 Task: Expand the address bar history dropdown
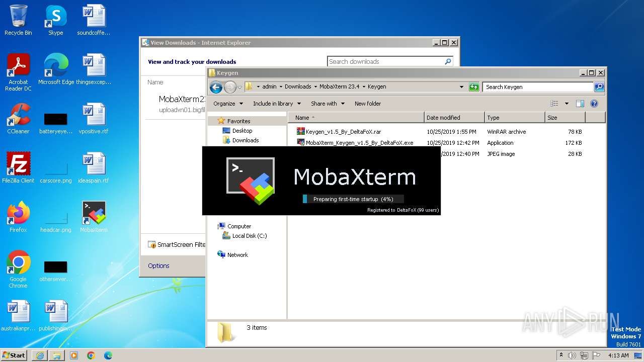461,87
